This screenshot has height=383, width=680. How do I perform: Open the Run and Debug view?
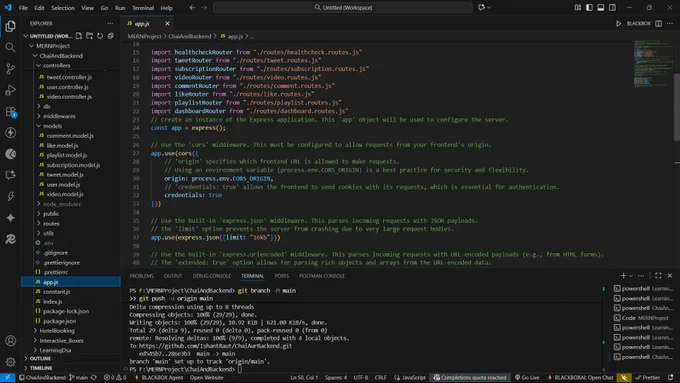[10, 90]
